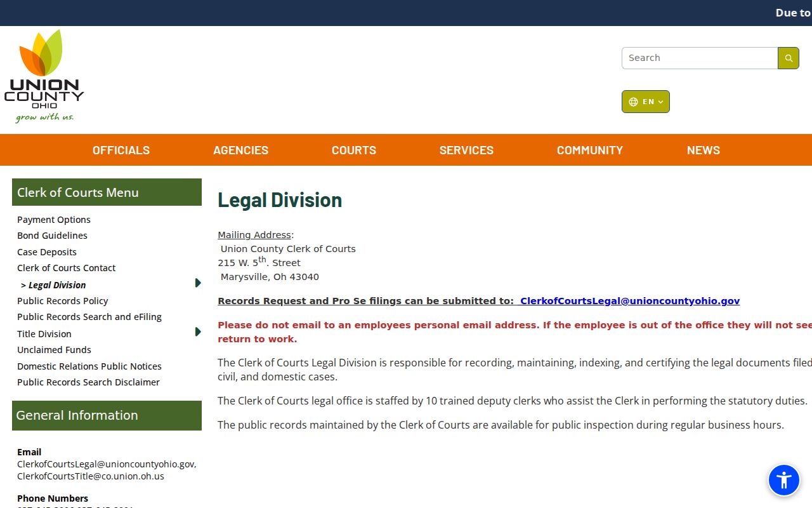Open the Courts menu
This screenshot has height=508, width=812.
(x=354, y=150)
